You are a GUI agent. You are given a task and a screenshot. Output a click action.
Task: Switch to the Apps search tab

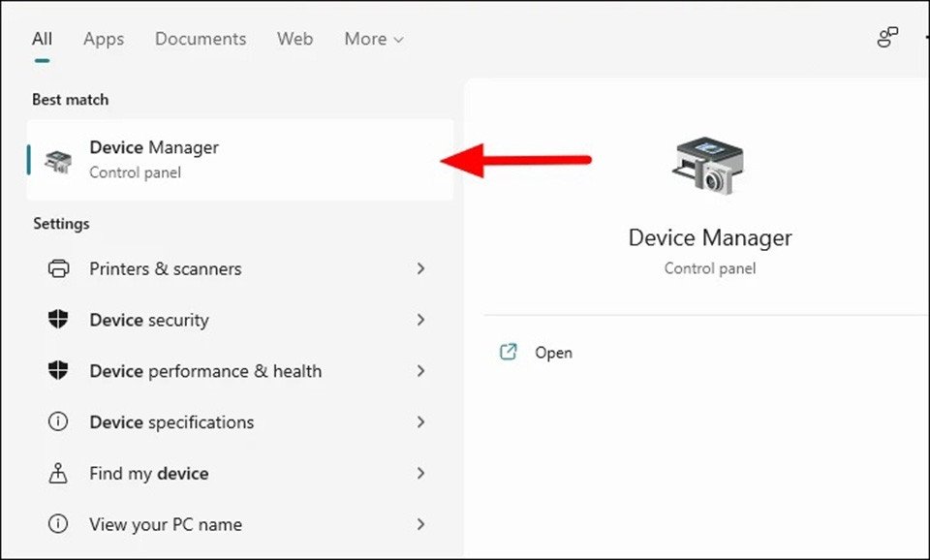pyautogui.click(x=103, y=39)
